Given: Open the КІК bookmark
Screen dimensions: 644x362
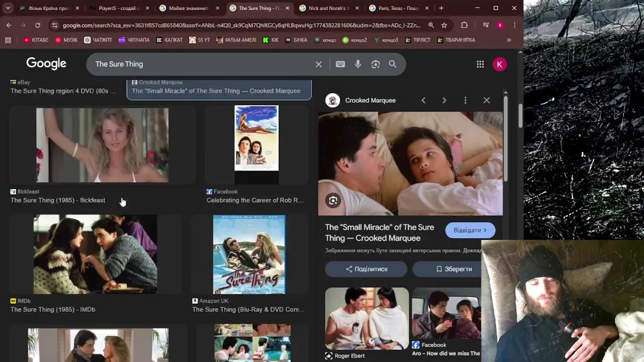Looking at the screenshot, I should click(x=271, y=40).
